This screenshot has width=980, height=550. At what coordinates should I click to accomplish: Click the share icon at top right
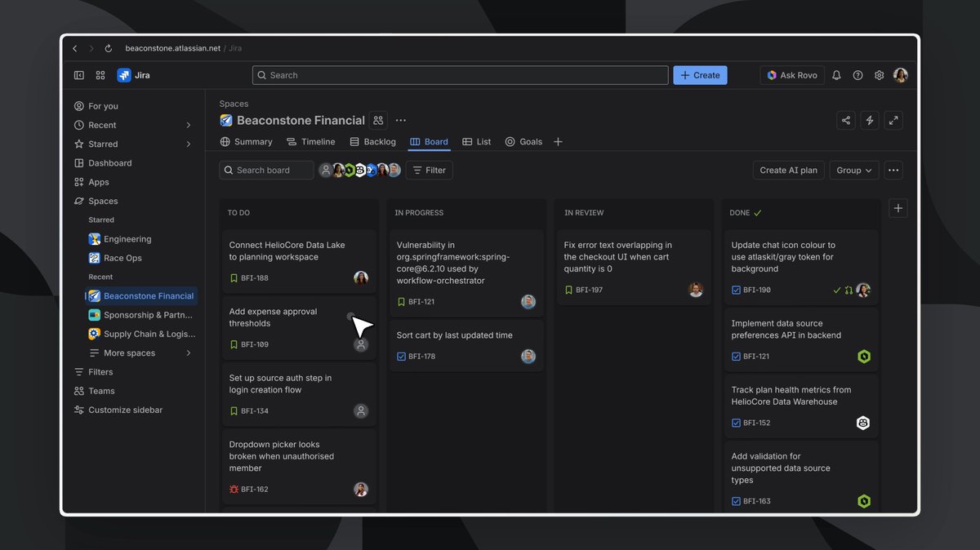click(x=846, y=121)
